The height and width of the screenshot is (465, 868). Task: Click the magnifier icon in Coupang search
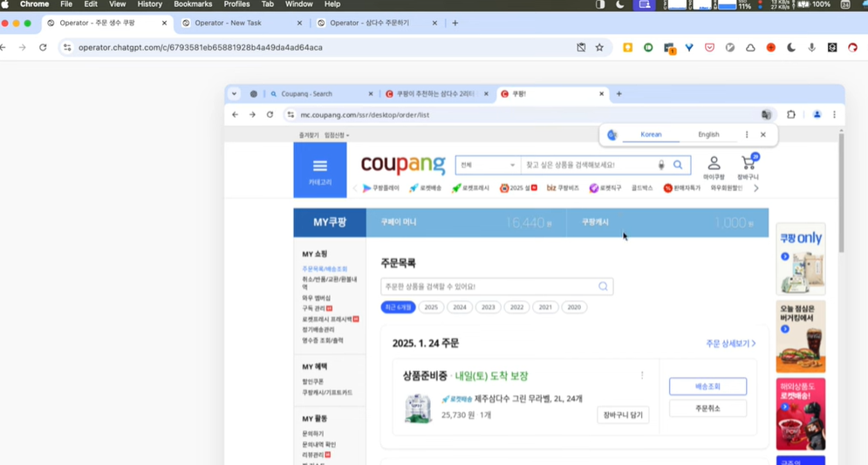click(x=678, y=165)
